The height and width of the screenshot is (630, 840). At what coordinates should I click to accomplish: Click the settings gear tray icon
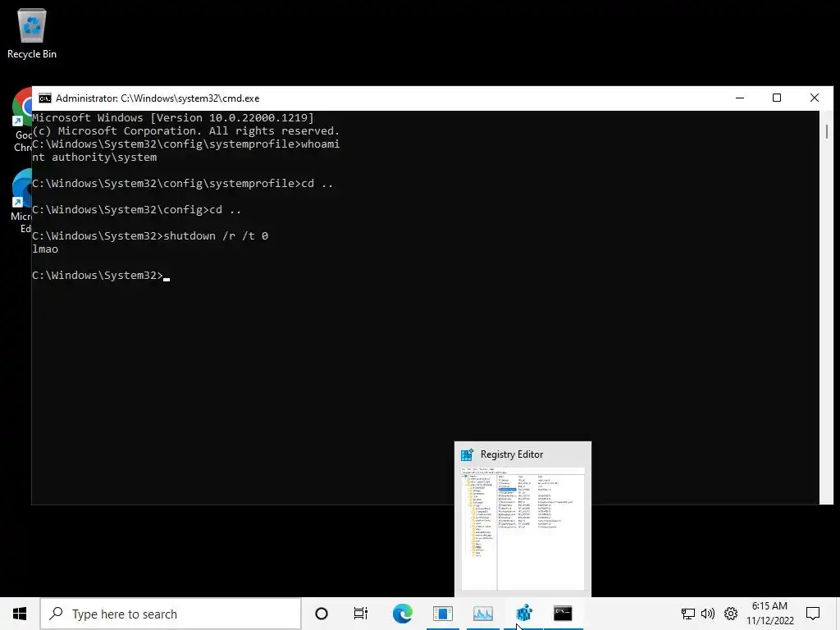click(x=731, y=614)
